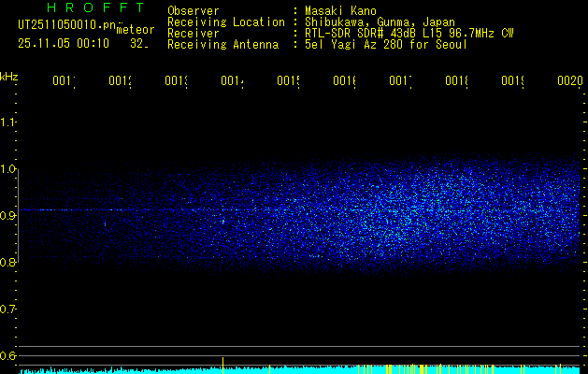This screenshot has height=374, width=588.
Task: Click the kHz axis unit label
Action: point(9,77)
